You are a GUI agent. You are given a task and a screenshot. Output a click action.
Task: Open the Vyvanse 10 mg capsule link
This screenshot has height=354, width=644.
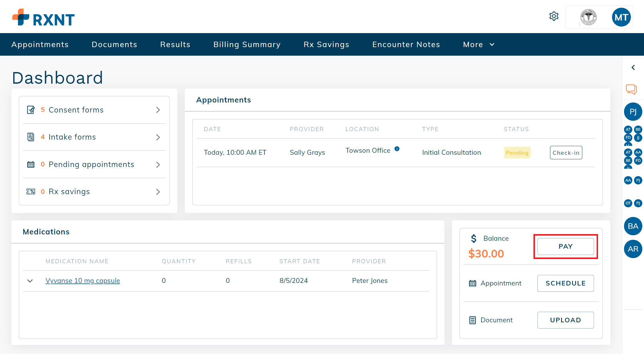[x=83, y=281]
